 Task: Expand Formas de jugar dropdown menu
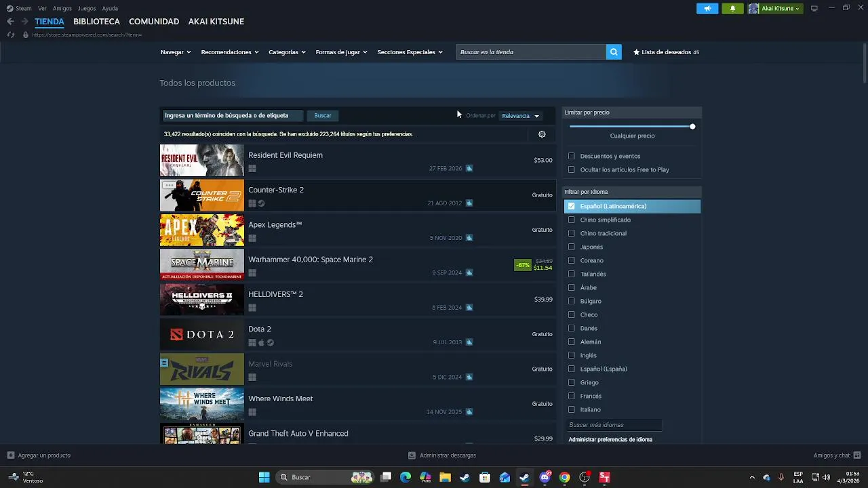pyautogui.click(x=341, y=52)
